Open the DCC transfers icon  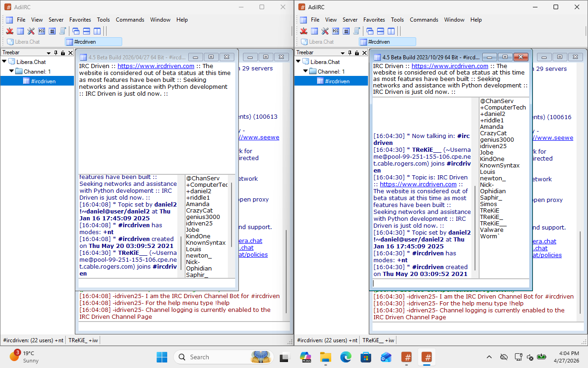(x=41, y=31)
